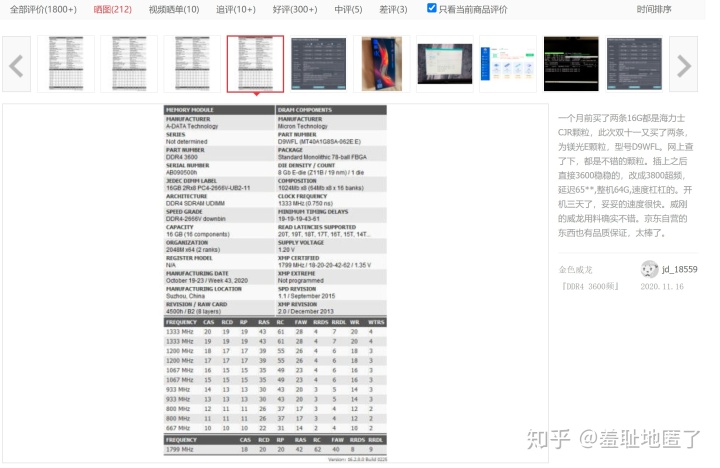Show next review photos with right arrow

point(684,65)
